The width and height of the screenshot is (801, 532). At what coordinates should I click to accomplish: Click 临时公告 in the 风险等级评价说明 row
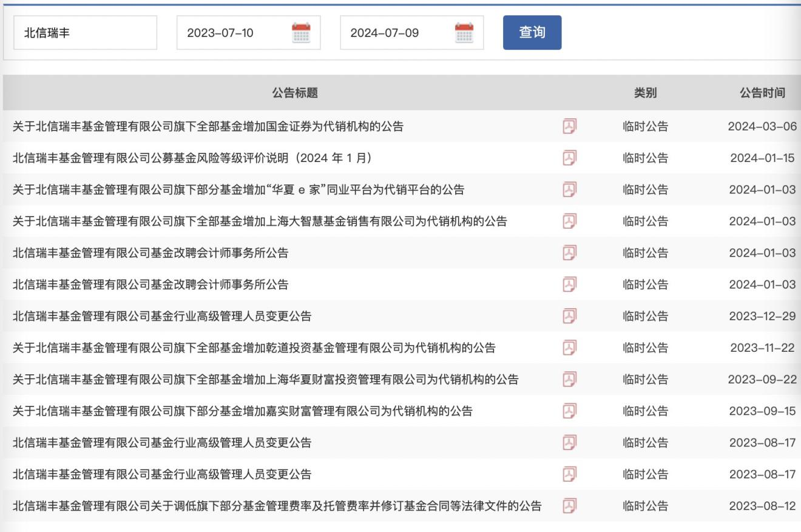click(x=646, y=158)
